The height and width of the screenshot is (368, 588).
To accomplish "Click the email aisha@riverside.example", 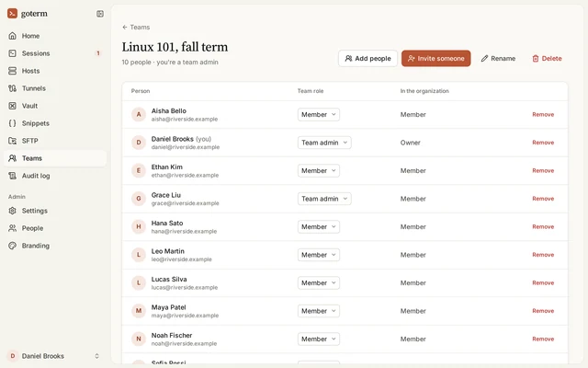I will click(185, 119).
